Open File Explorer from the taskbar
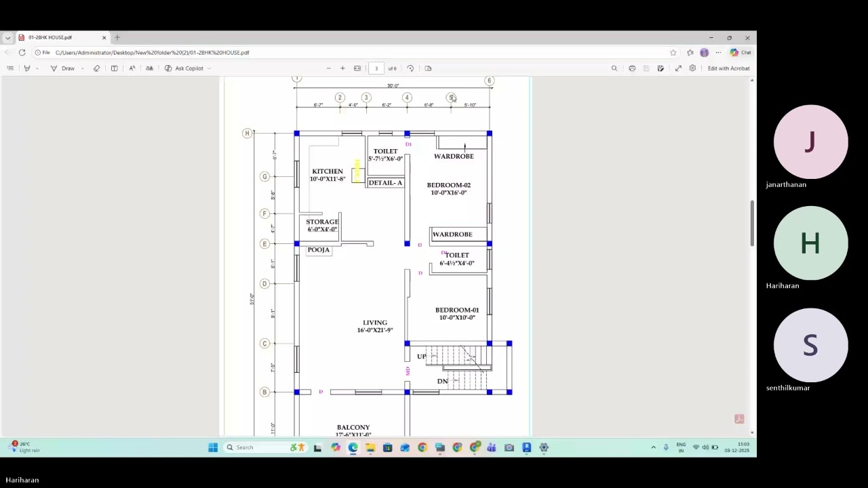This screenshot has width=868, height=488. [x=370, y=447]
